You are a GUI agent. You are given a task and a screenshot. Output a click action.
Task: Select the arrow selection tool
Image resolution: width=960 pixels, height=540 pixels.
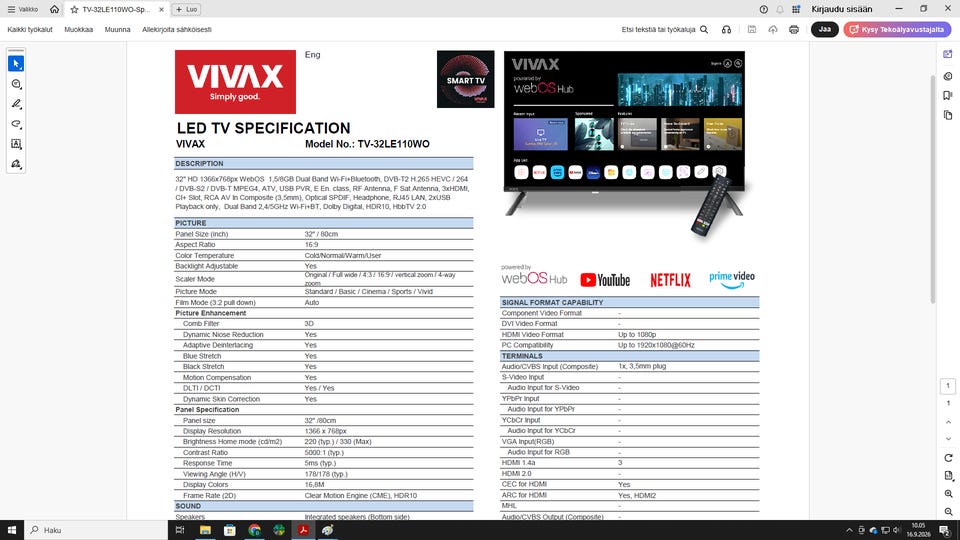16,64
